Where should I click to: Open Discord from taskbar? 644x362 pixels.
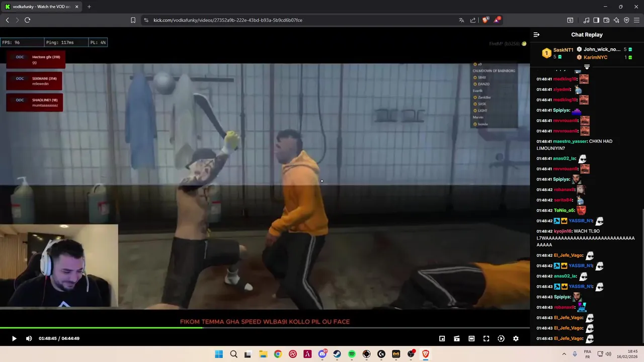pos(322,354)
